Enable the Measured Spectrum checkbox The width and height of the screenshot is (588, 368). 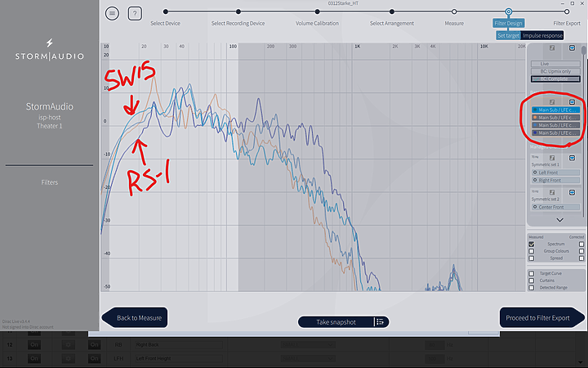(x=532, y=244)
